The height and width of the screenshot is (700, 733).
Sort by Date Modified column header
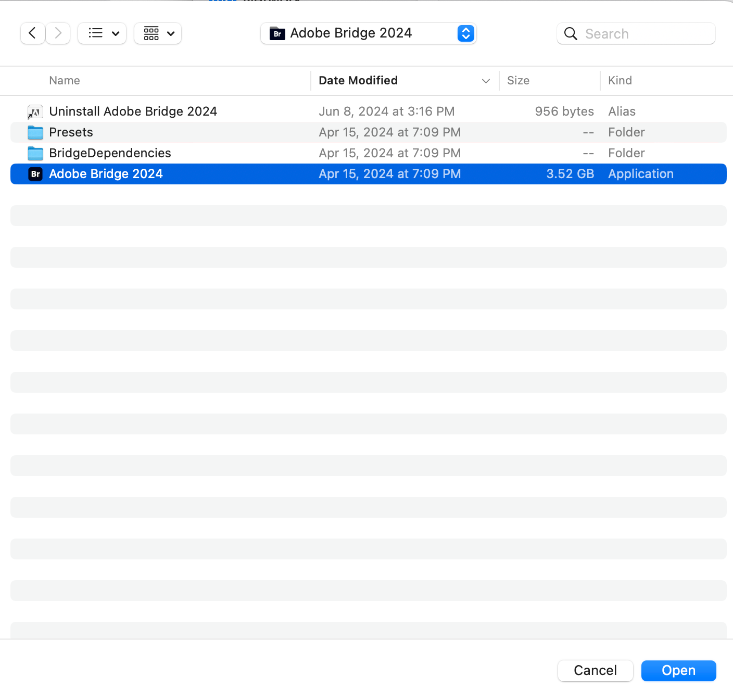pyautogui.click(x=358, y=81)
